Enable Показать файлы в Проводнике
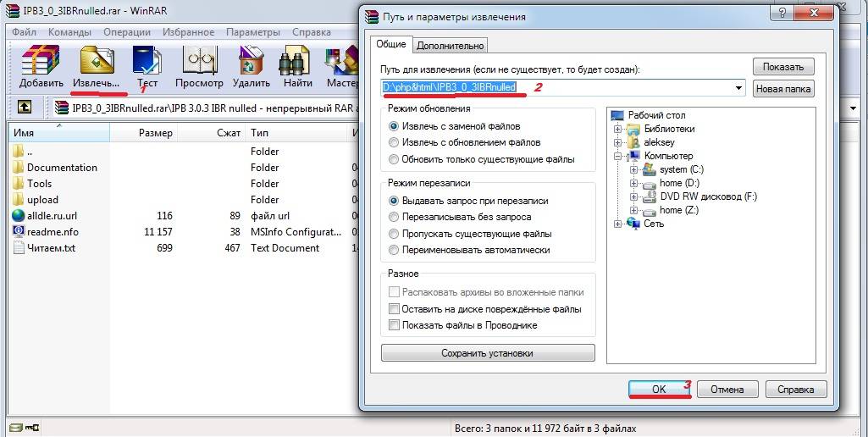868x437 pixels. [x=394, y=325]
